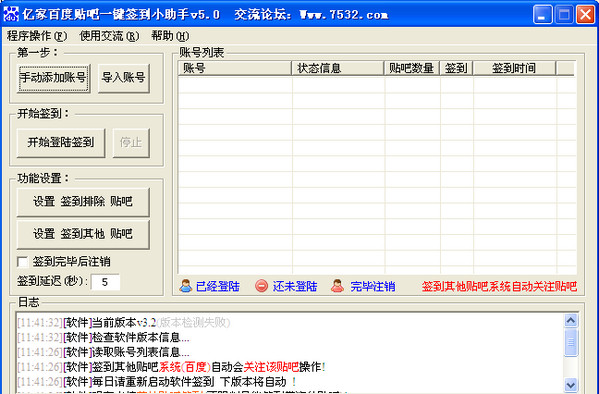
Task: Click log line 读取账号列表信息
Action: (103, 352)
